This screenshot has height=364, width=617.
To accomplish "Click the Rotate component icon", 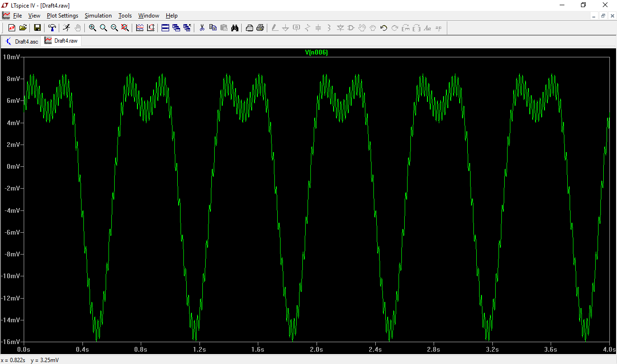I will (406, 28).
